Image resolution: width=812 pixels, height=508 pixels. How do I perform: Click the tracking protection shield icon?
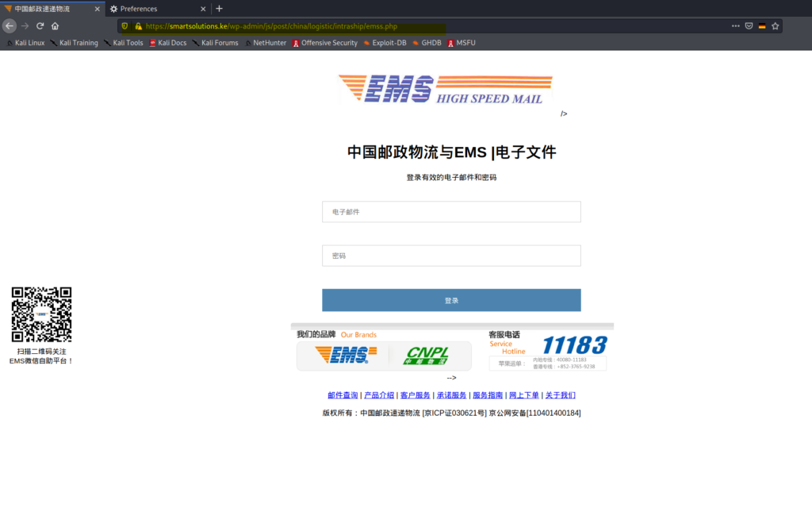(124, 26)
